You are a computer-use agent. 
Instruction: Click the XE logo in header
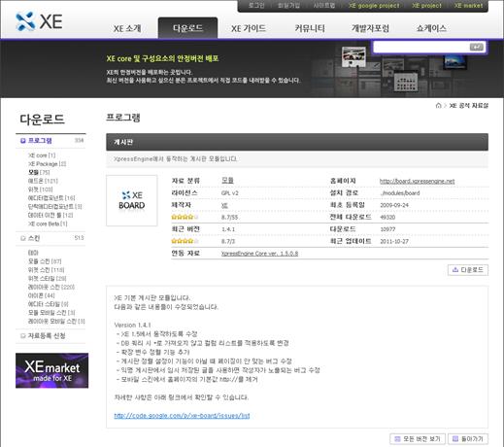click(x=39, y=21)
